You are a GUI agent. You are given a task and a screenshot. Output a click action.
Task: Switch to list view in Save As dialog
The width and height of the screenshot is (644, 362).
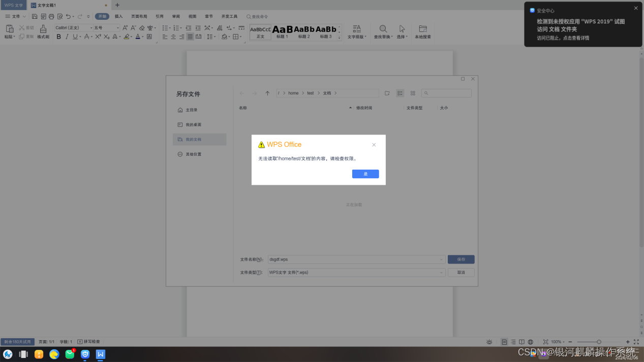[400, 93]
